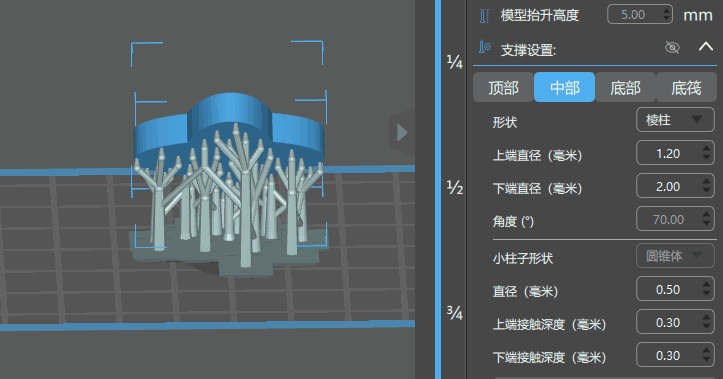Click the 下端直径（毫米） label

click(537, 189)
